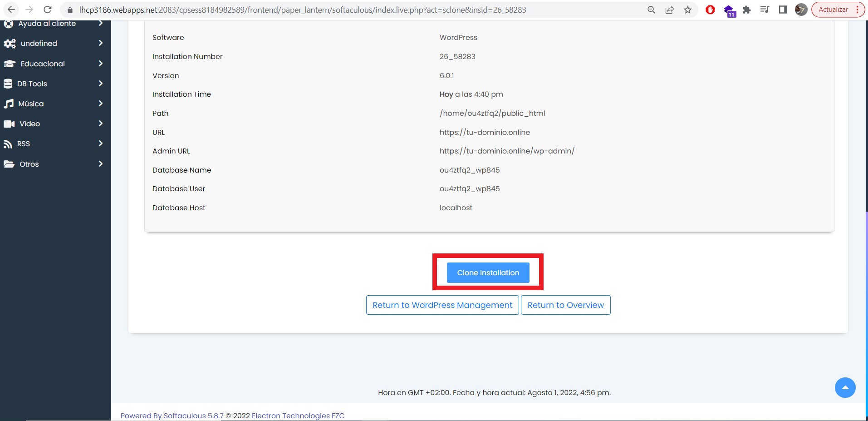
Task: Open the red Opera-style extension icon
Action: click(711, 10)
